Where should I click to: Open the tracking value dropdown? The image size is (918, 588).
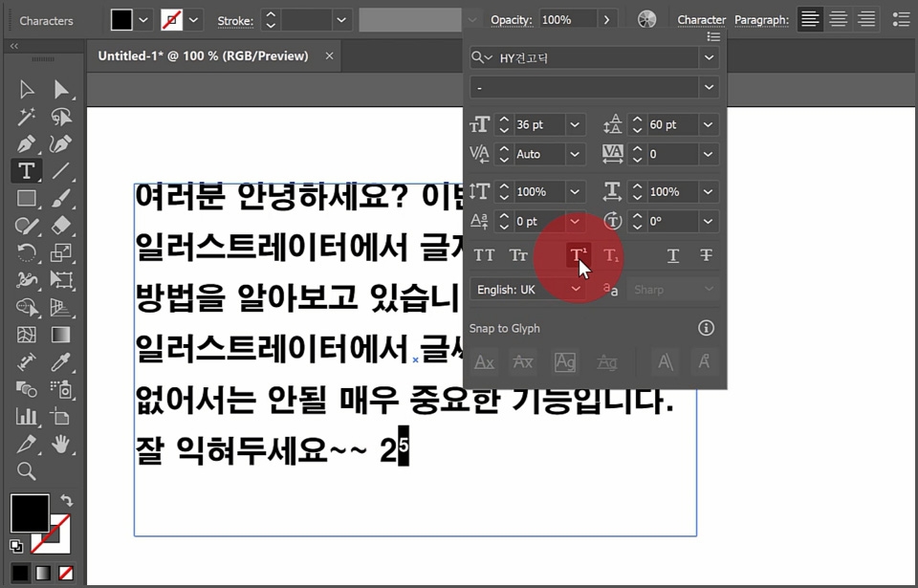click(708, 155)
